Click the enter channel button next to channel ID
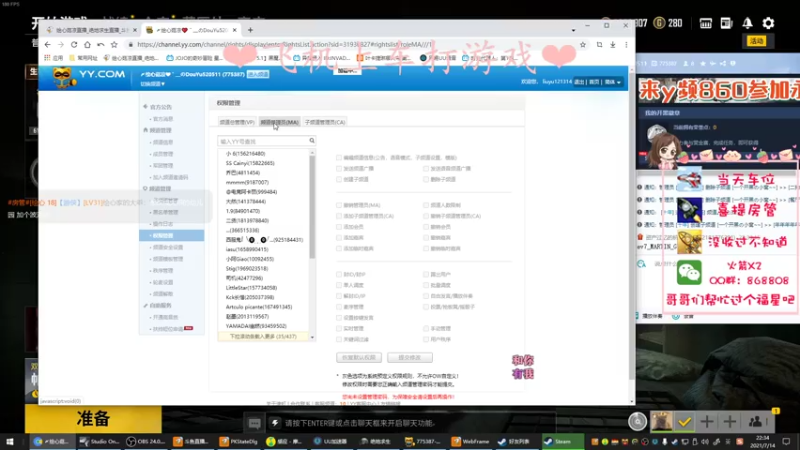 (x=258, y=74)
